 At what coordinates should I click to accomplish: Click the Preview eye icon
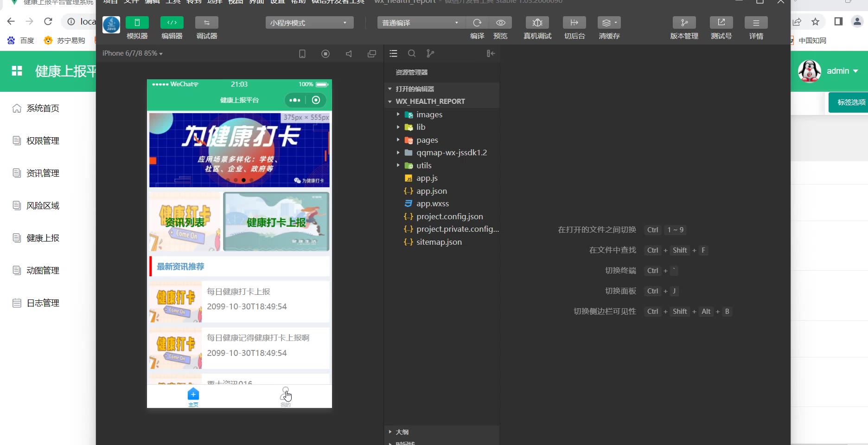[500, 23]
